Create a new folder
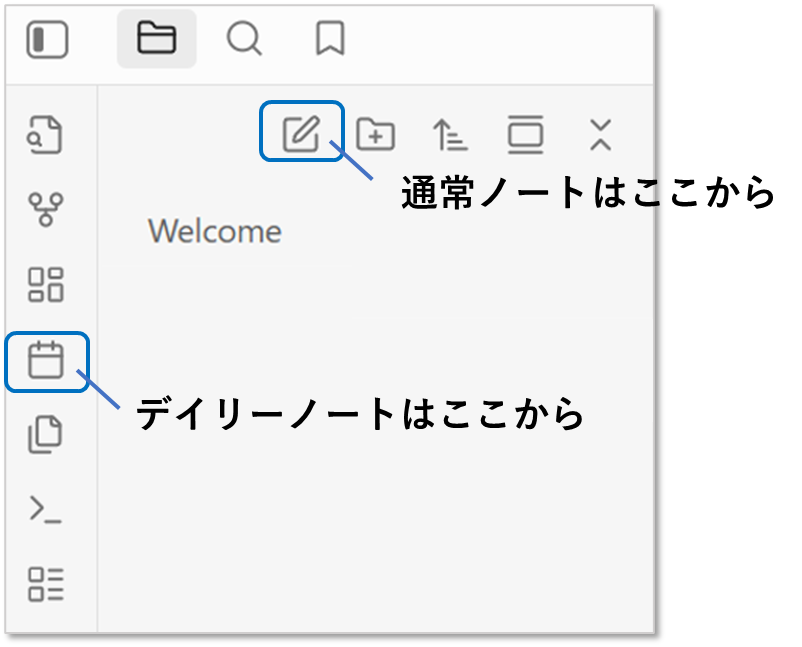Viewport: 802px width, 647px height. 376,133
